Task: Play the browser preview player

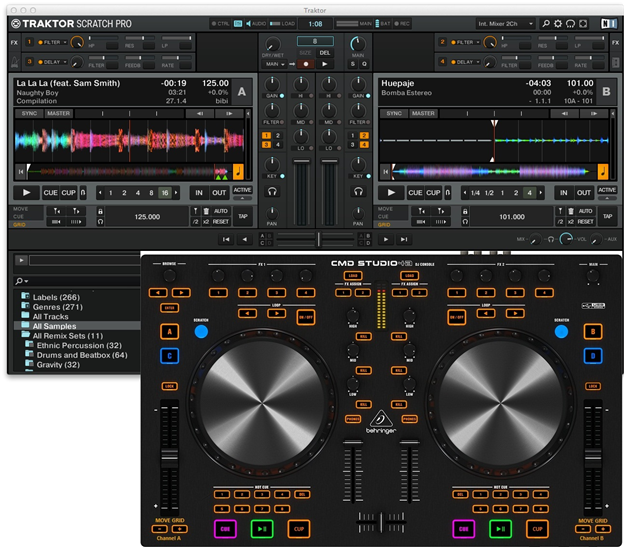Action: (21, 260)
